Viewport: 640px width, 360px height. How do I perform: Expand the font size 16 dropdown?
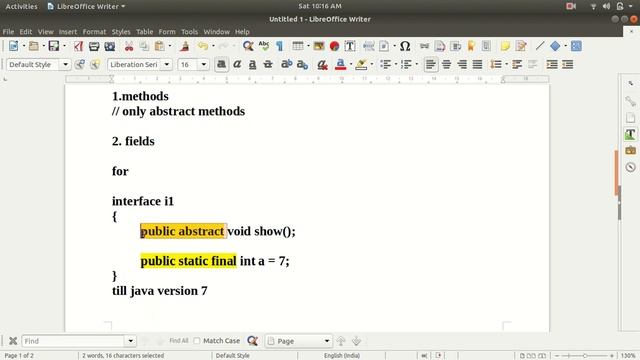[203, 64]
